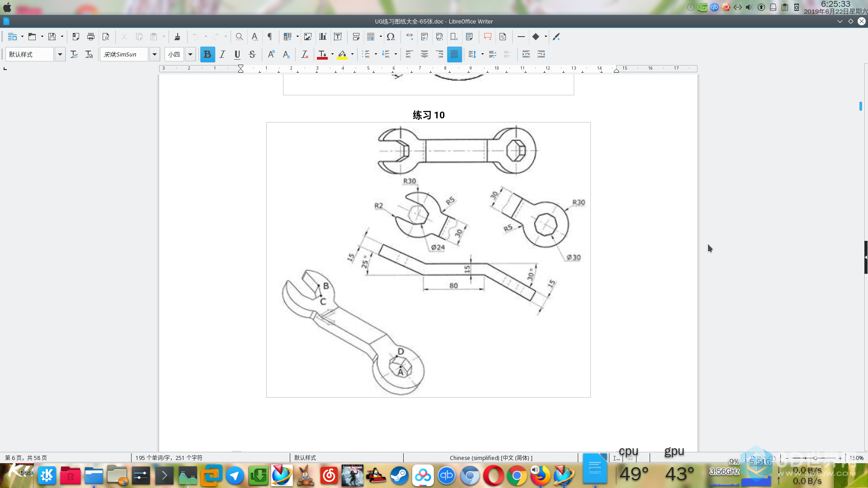Expand Open recent files dropdown arrow
The height and width of the screenshot is (488, 868).
point(42,37)
